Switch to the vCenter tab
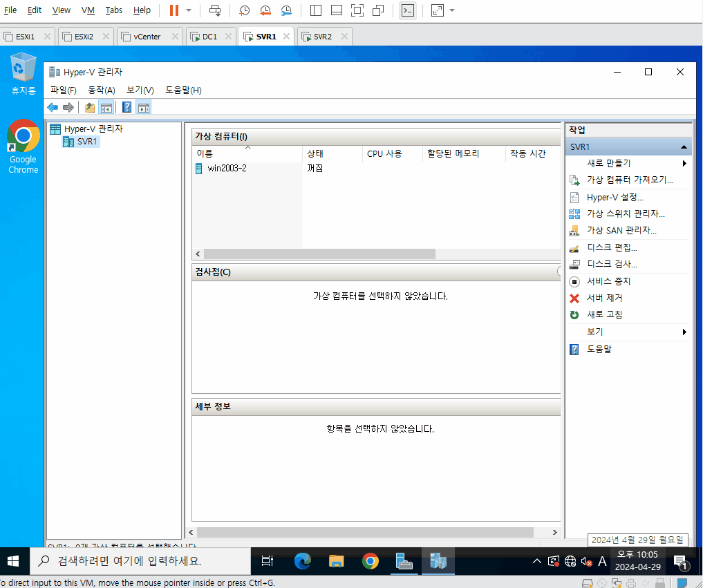703x588 pixels. tap(147, 37)
